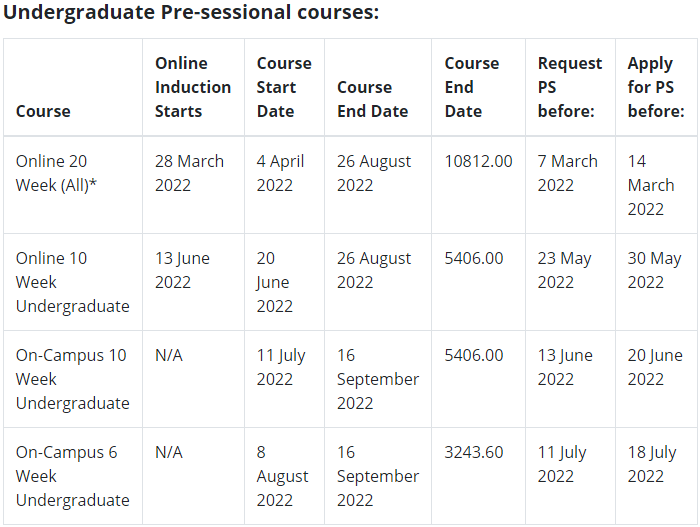Click the '18 July 2022' apply deadline

coord(653,464)
